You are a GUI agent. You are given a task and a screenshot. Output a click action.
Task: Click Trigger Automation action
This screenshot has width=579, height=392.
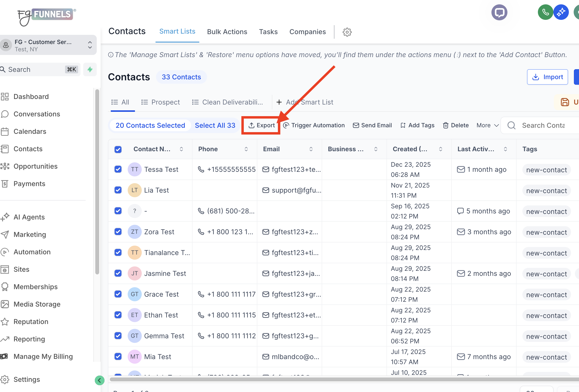314,125
